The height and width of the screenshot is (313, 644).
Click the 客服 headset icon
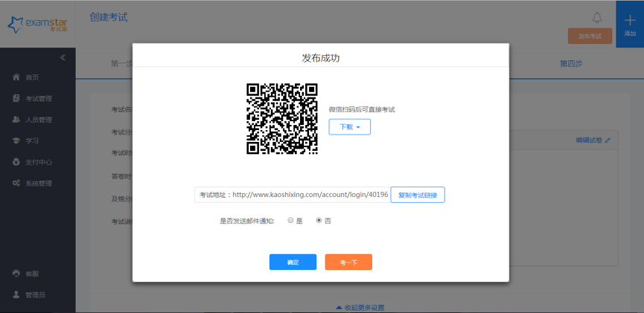16,273
